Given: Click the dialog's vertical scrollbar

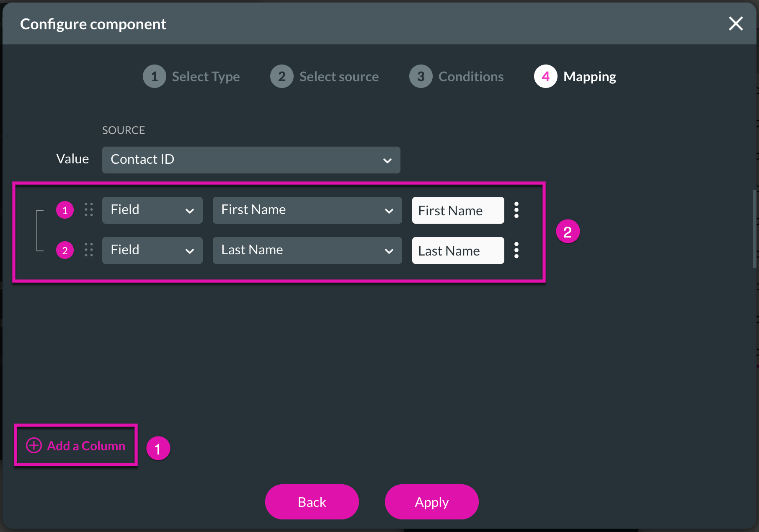Looking at the screenshot, I should (x=754, y=230).
